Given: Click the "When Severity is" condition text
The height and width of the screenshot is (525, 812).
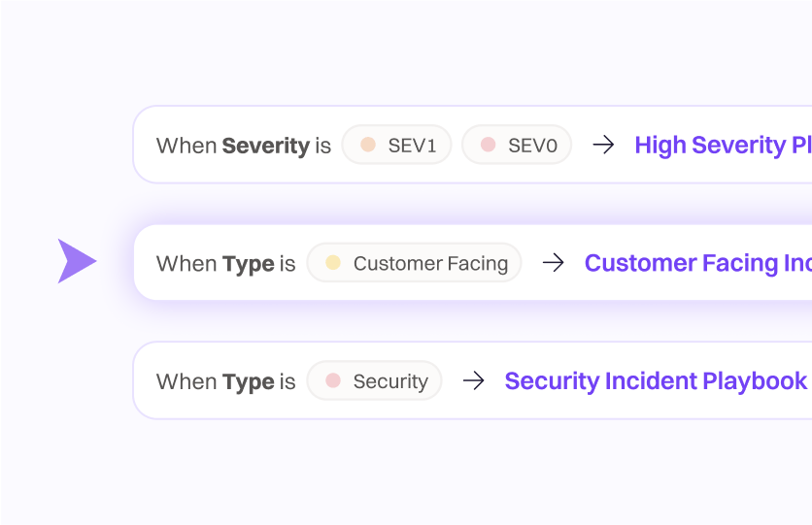Looking at the screenshot, I should [243, 146].
